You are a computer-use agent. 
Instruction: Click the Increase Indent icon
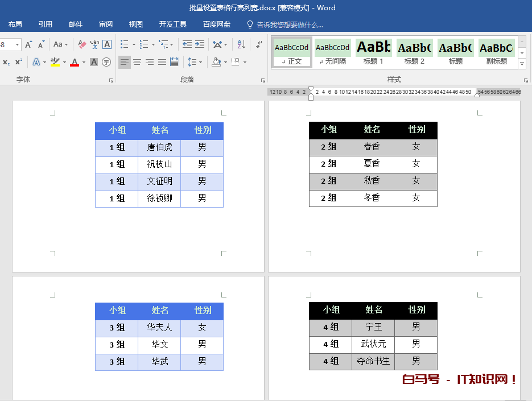(x=200, y=44)
